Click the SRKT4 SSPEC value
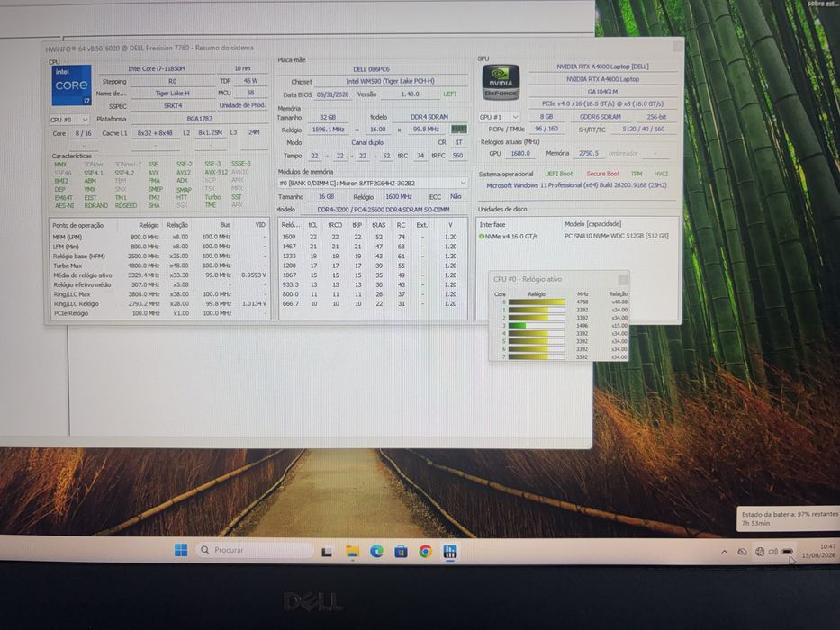Viewport: 840px width, 630px height. tap(173, 106)
